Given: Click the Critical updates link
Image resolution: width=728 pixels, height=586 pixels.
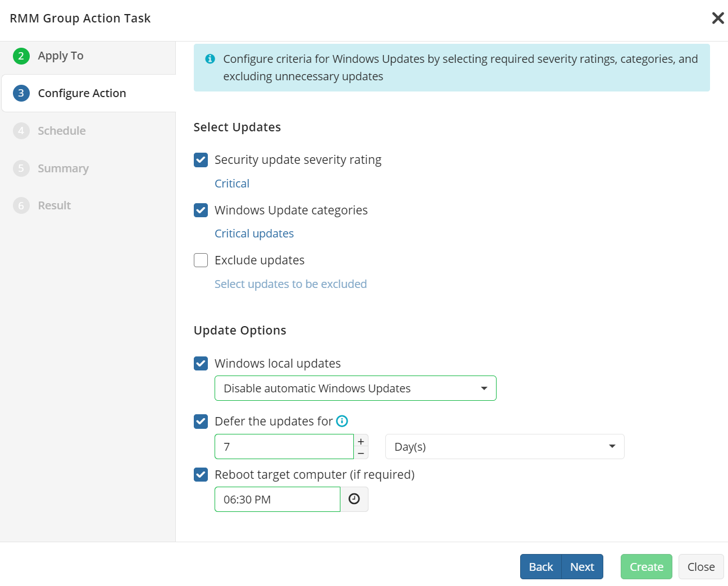Looking at the screenshot, I should pyautogui.click(x=254, y=234).
